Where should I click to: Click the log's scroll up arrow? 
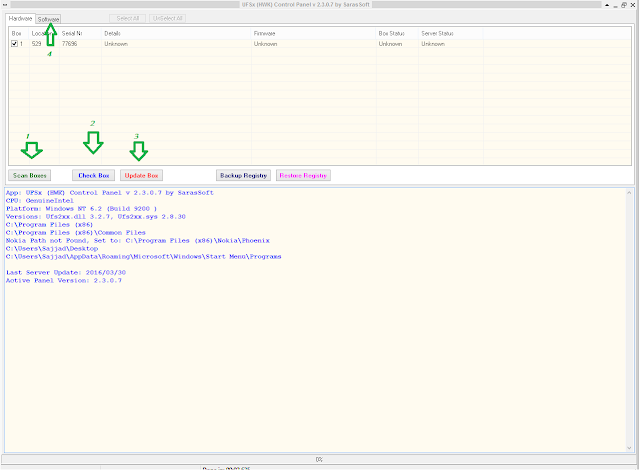click(629, 192)
